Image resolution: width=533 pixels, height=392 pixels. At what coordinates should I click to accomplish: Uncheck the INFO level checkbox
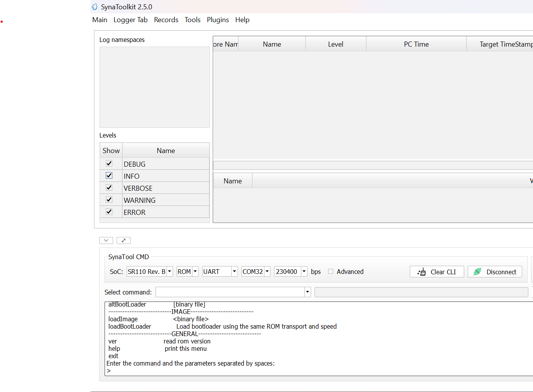109,176
